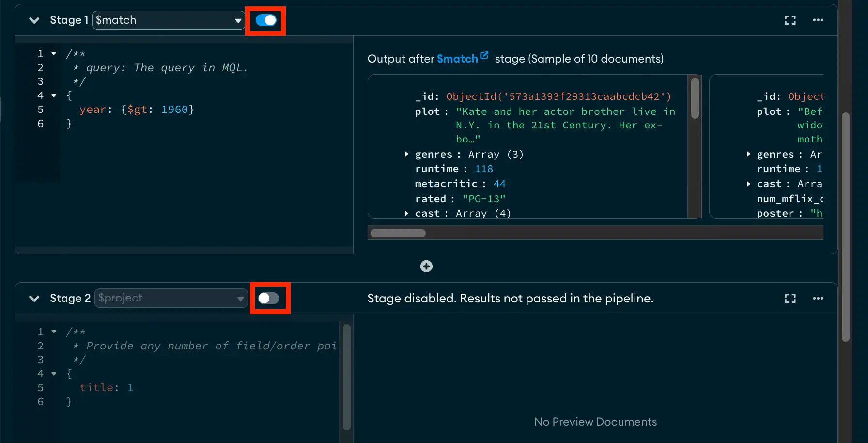Open Stage 1 options menu (ellipsis)

coord(818,20)
